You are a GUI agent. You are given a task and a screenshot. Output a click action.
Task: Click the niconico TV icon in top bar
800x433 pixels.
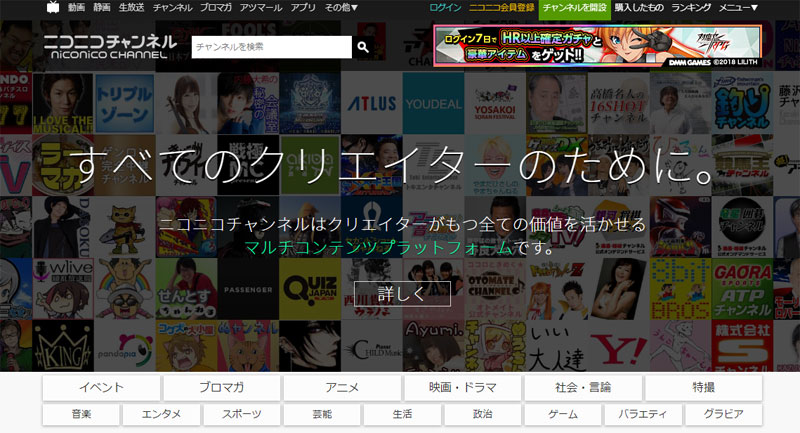tap(53, 8)
